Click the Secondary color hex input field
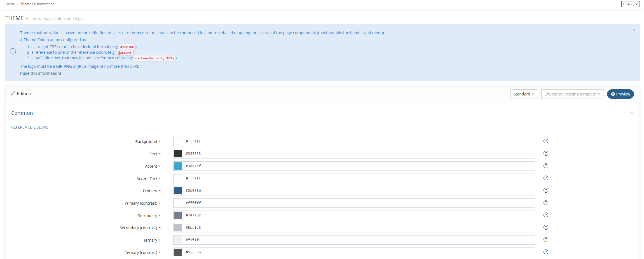 pyautogui.click(x=358, y=215)
